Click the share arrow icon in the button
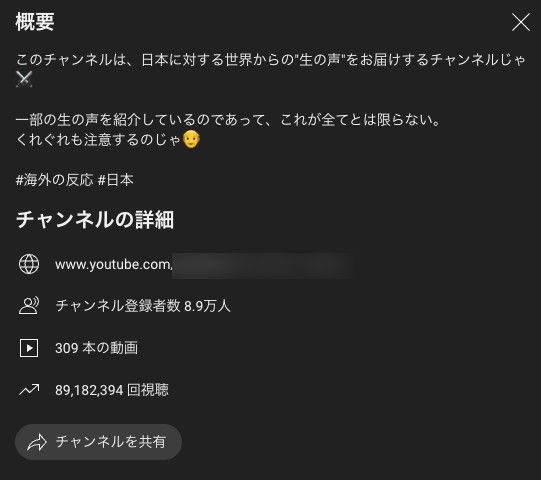This screenshot has width=541, height=480. [37, 442]
